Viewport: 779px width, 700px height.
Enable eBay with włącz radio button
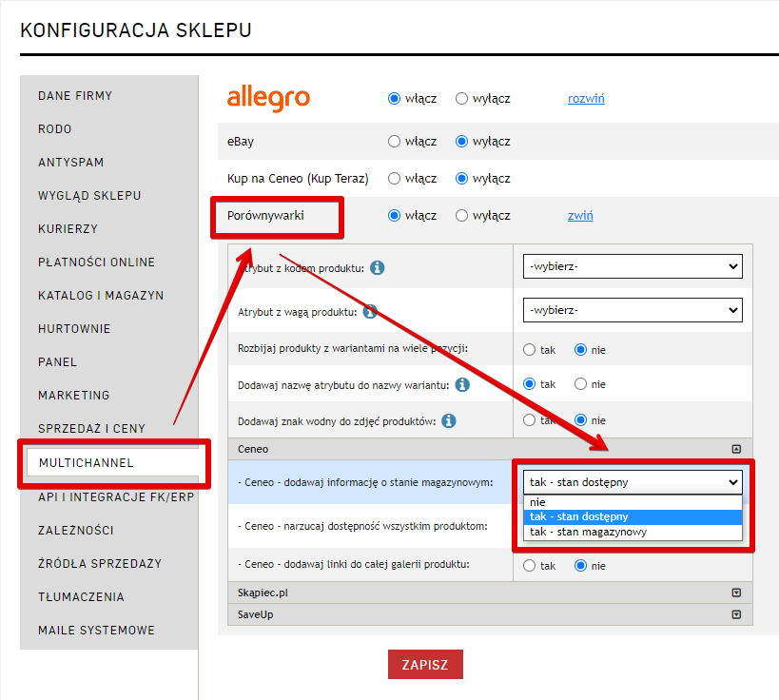(395, 142)
